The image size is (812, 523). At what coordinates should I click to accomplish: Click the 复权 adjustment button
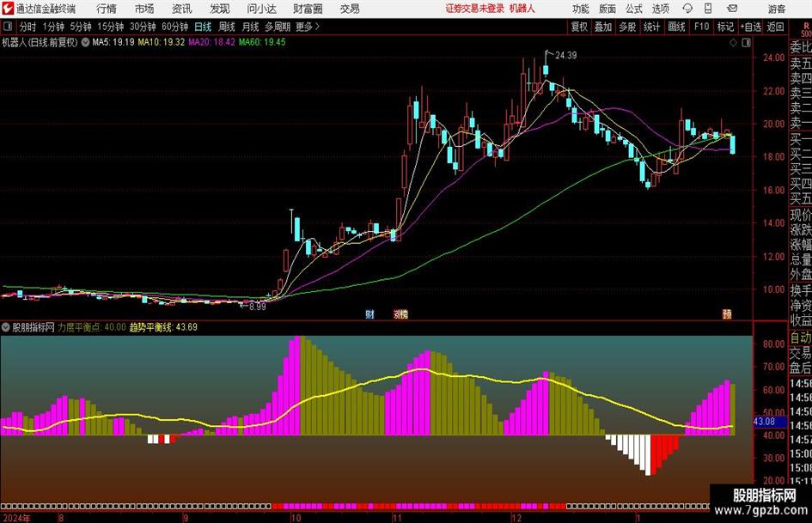[579, 27]
